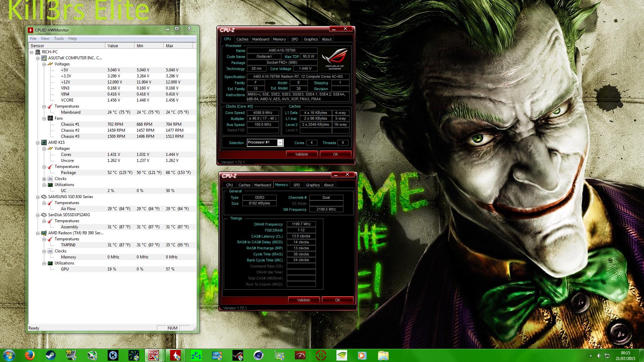Collapse Temperatures under SanDisk drive
Viewport: 644px width, 362px height.
pyautogui.click(x=44, y=221)
